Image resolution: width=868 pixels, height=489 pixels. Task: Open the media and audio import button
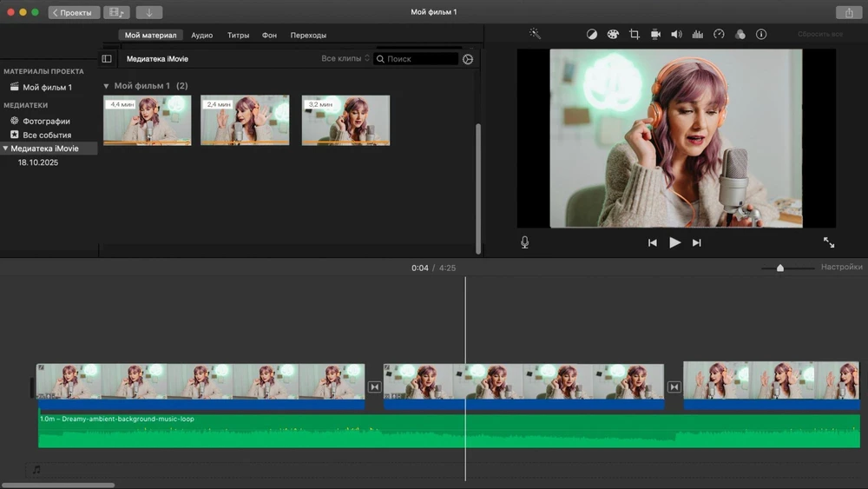[x=116, y=12]
